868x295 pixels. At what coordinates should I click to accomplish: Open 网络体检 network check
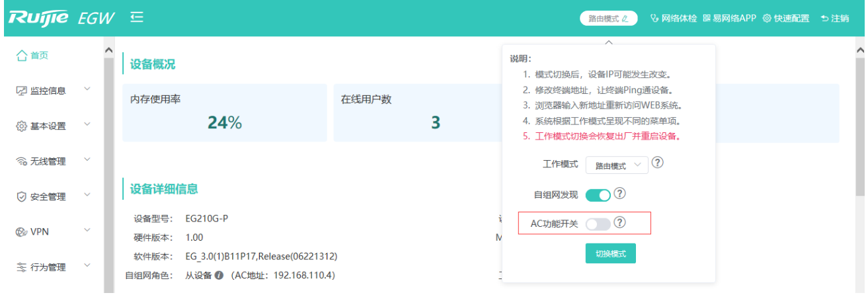(x=673, y=19)
